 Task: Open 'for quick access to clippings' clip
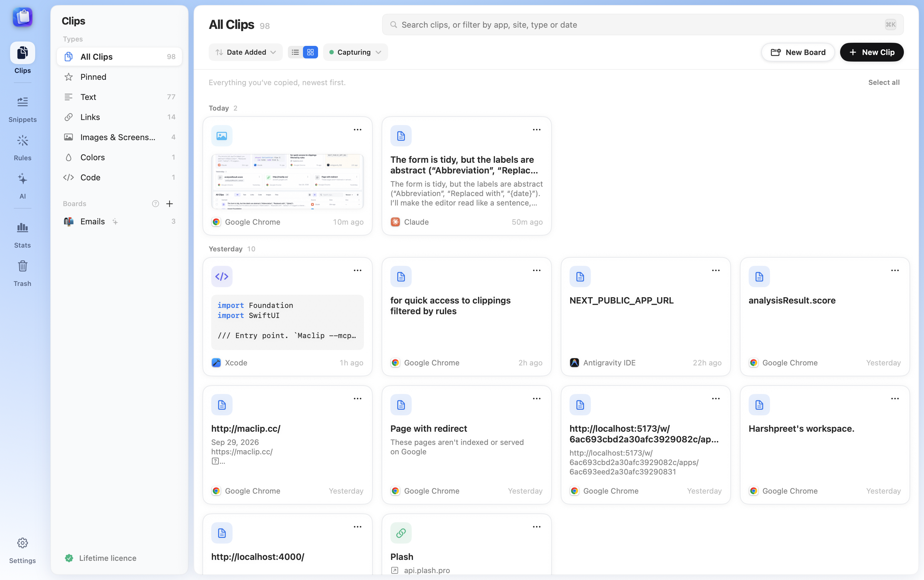467,316
